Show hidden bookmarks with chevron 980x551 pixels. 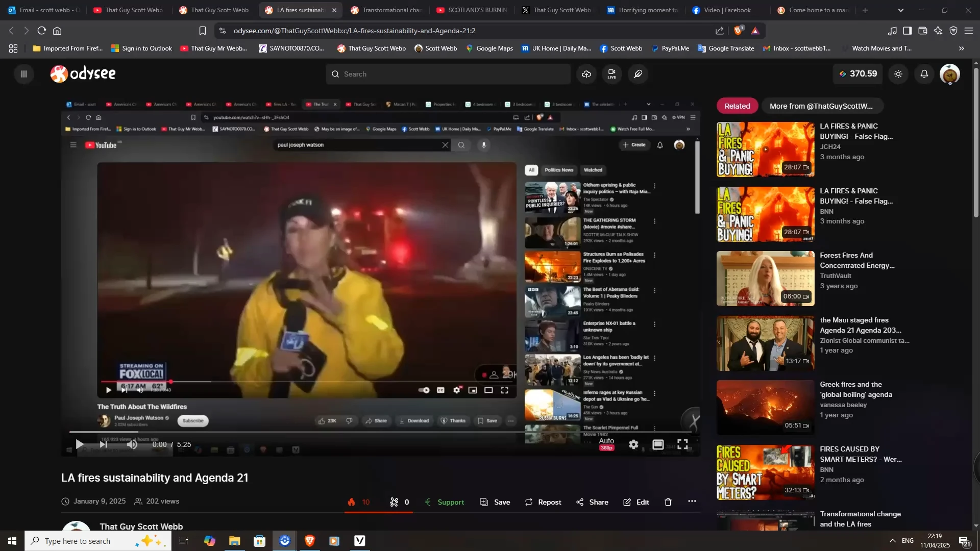pos(961,48)
